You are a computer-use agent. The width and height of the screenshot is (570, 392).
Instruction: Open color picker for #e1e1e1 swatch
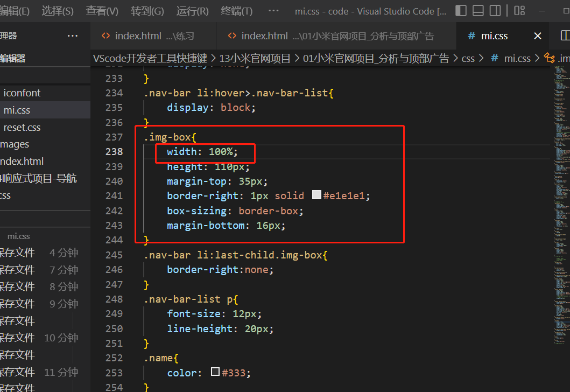coord(316,195)
